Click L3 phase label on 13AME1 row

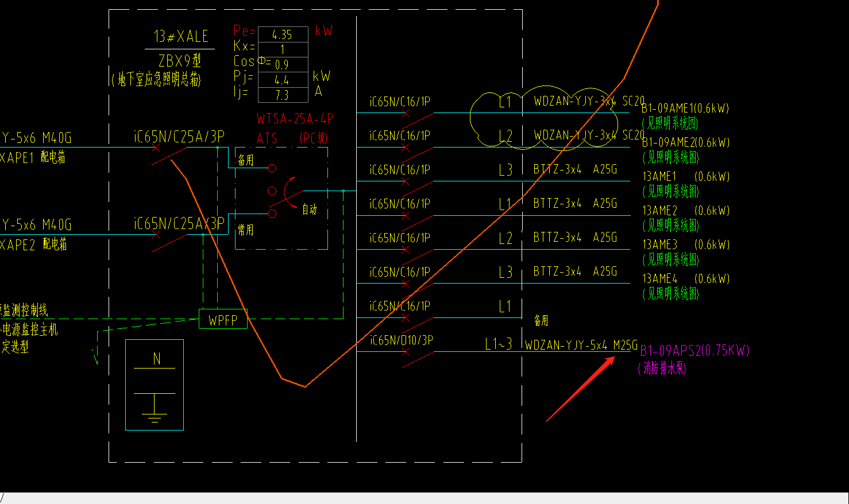pyautogui.click(x=505, y=170)
